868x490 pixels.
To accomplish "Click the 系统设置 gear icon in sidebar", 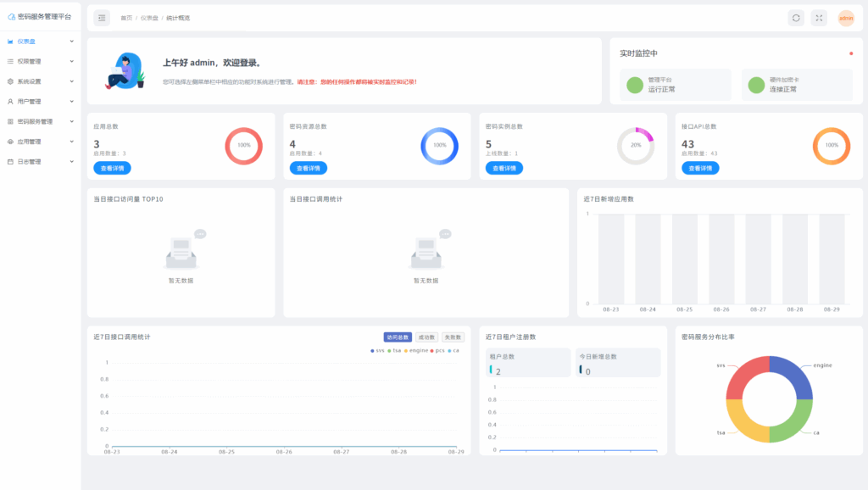I will (x=10, y=81).
